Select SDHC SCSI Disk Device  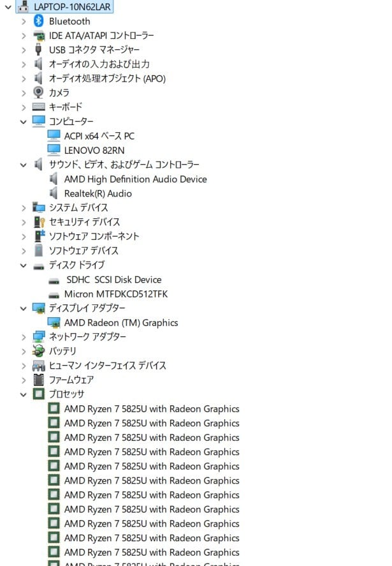click(114, 279)
